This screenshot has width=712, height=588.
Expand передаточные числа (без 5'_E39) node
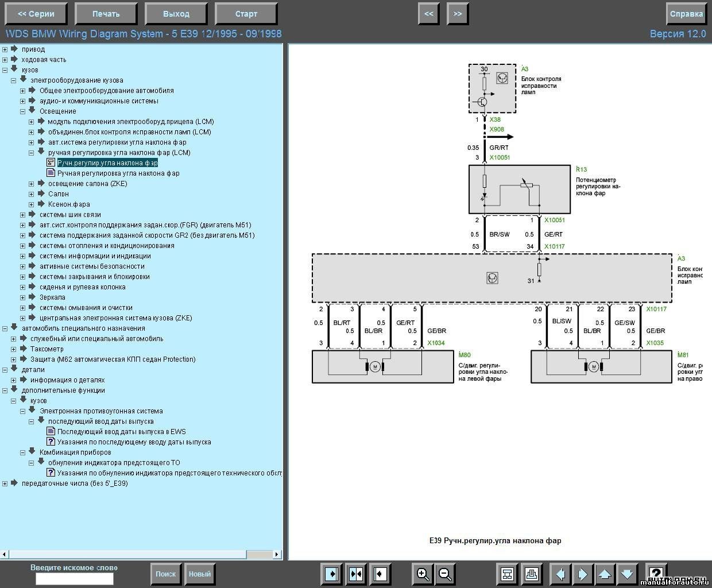[5, 483]
